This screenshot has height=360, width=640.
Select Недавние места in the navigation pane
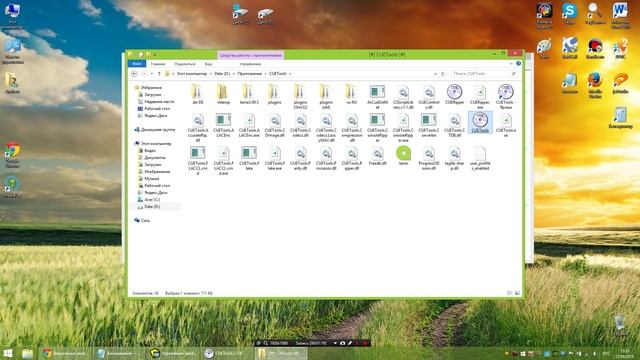click(x=159, y=102)
